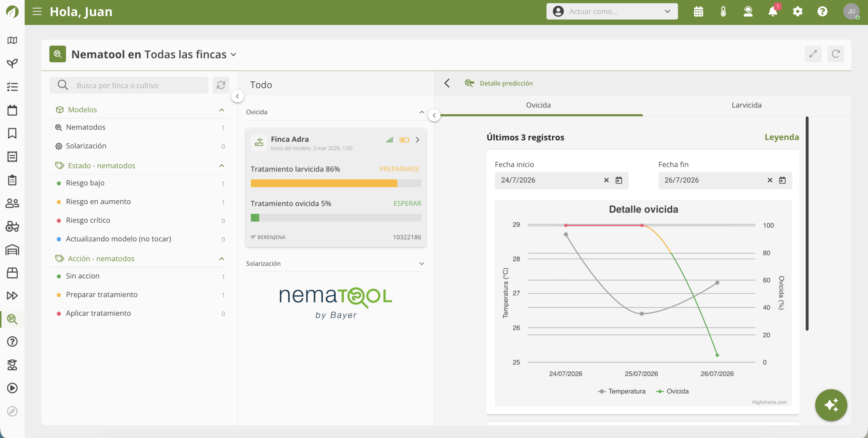Expand the Solarización group

click(422, 263)
